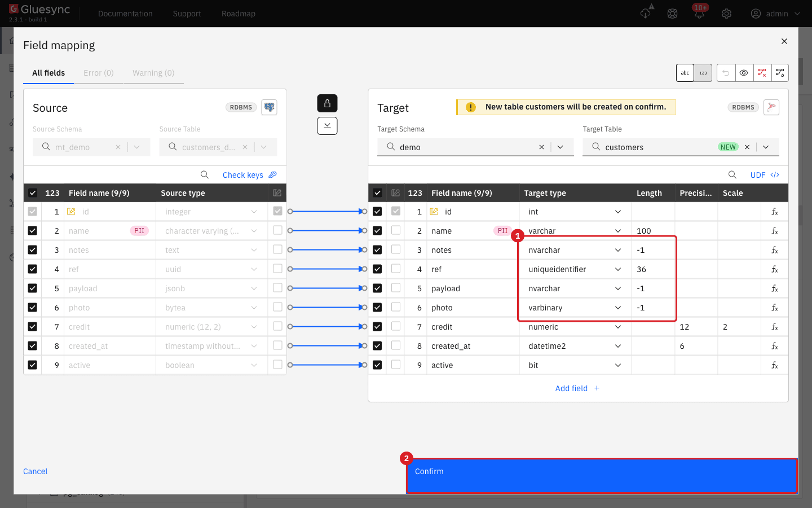812x508 pixels.
Task: Open the function editor for active row
Action: (x=775, y=365)
